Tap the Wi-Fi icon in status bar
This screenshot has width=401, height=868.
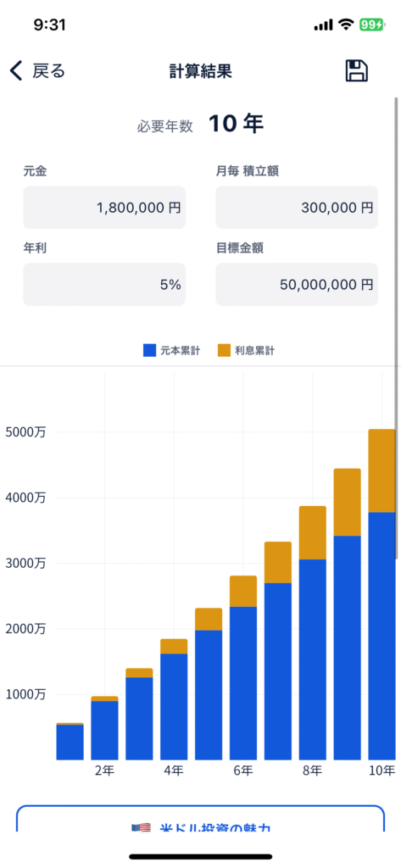pos(347,25)
